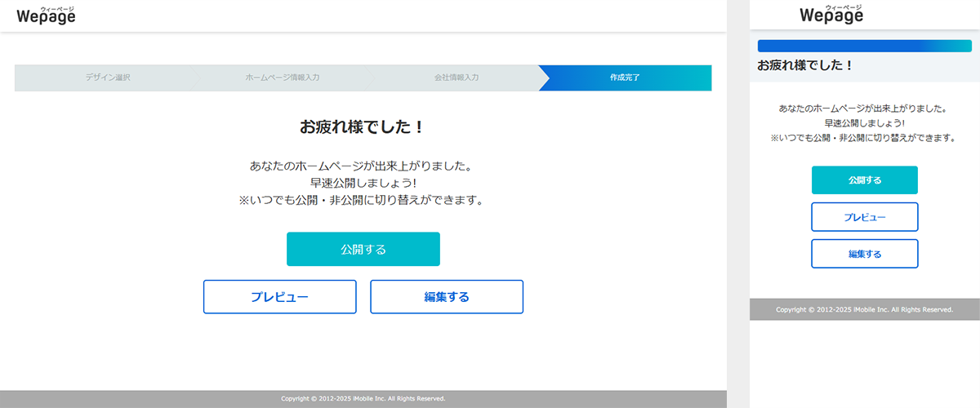Click 編集する in the wide left view
The height and width of the screenshot is (408, 980).
[x=447, y=297]
